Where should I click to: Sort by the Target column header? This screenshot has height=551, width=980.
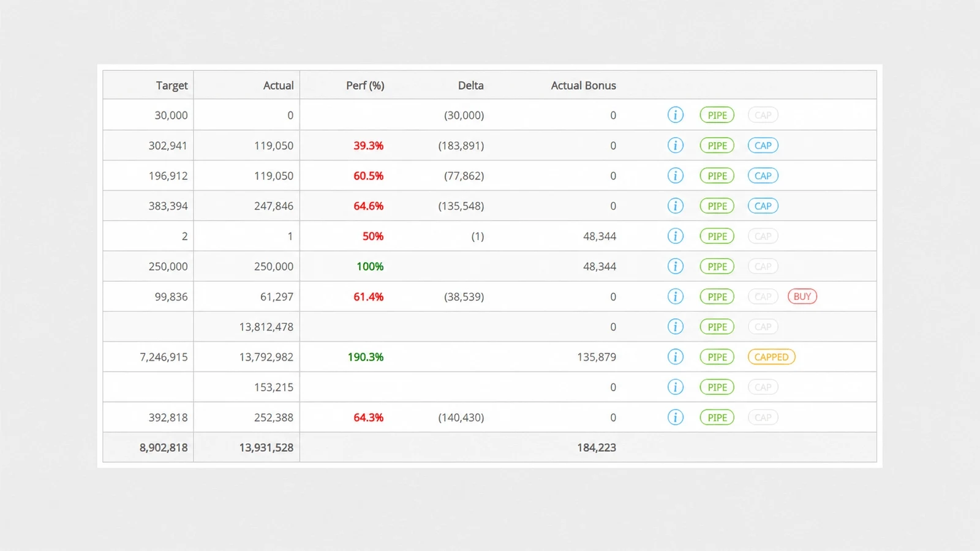pos(171,86)
